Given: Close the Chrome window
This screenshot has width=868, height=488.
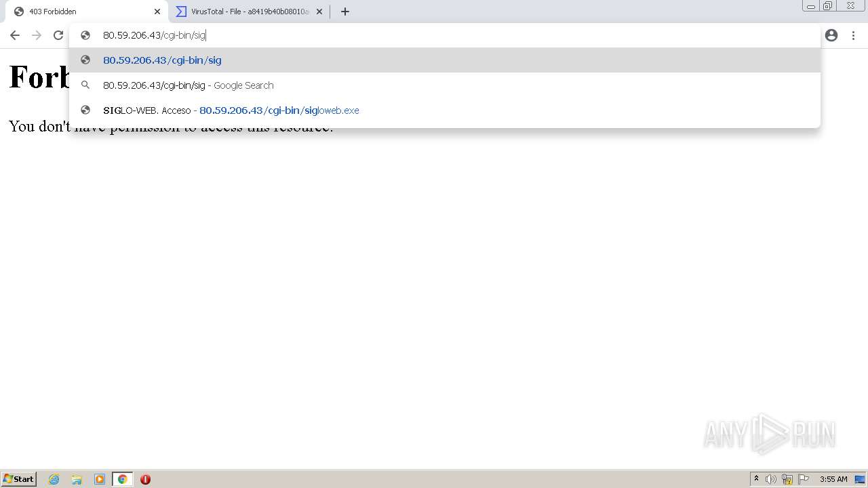Looking at the screenshot, I should pyautogui.click(x=851, y=6).
